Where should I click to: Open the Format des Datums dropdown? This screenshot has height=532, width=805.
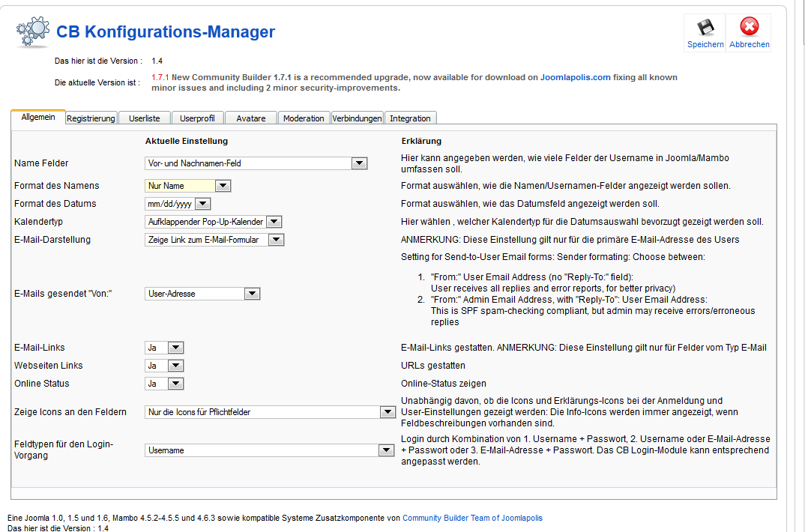pyautogui.click(x=178, y=204)
